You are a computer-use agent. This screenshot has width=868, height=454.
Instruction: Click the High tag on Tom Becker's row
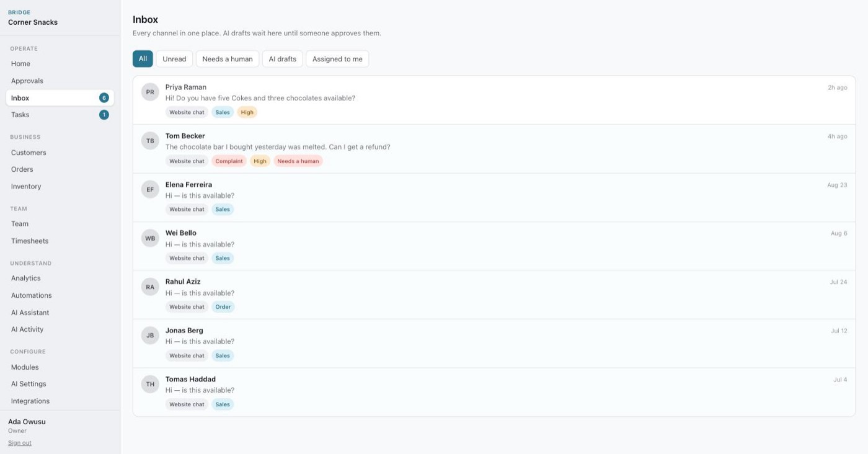(260, 161)
